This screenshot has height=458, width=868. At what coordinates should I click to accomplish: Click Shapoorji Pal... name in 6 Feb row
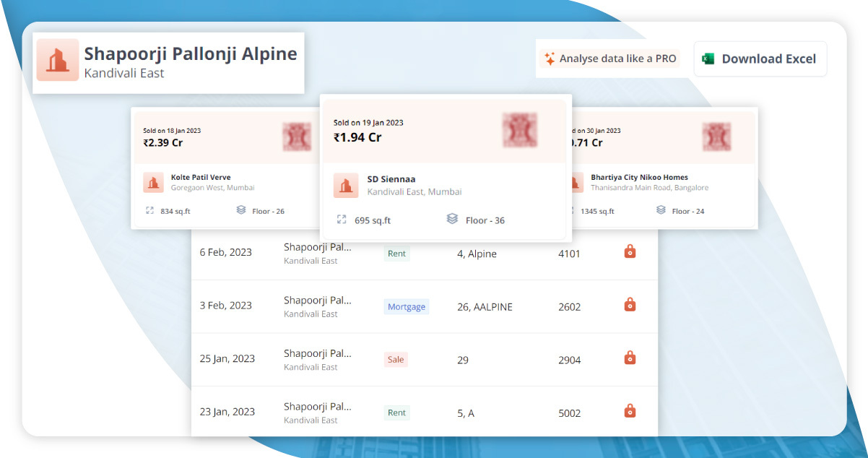coord(318,246)
